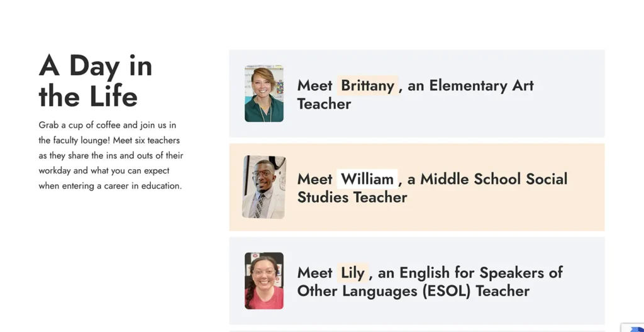Click the highlighted name Lily
This screenshot has width=644, height=332.
[x=352, y=273]
